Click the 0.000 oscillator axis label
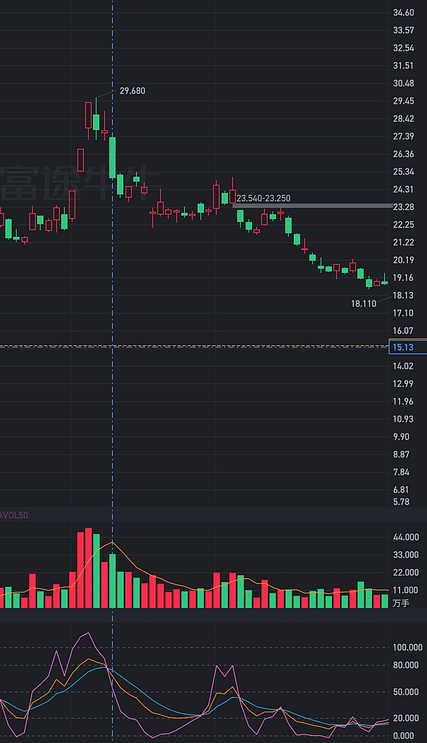 [x=404, y=736]
